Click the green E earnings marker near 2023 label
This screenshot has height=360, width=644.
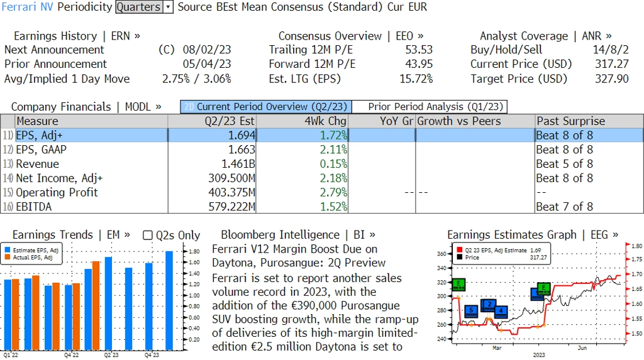tap(544, 288)
